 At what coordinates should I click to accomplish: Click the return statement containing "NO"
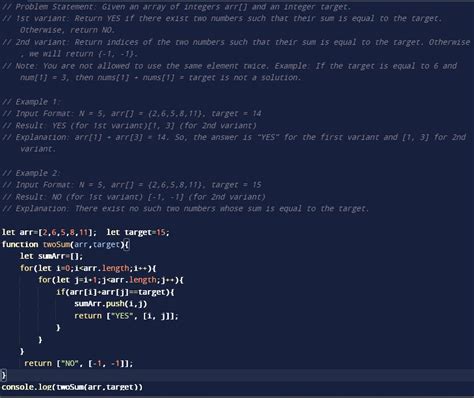(79, 363)
